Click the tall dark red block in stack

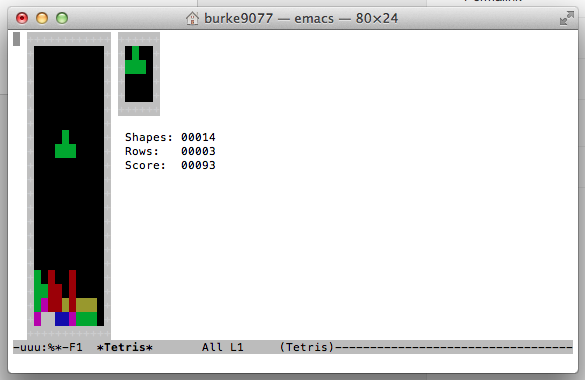[x=72, y=291]
